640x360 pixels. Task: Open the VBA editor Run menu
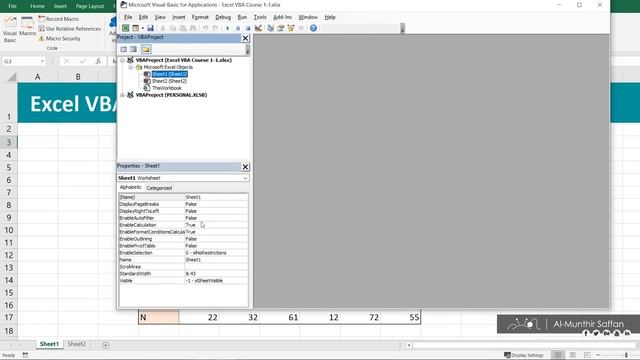242,17
